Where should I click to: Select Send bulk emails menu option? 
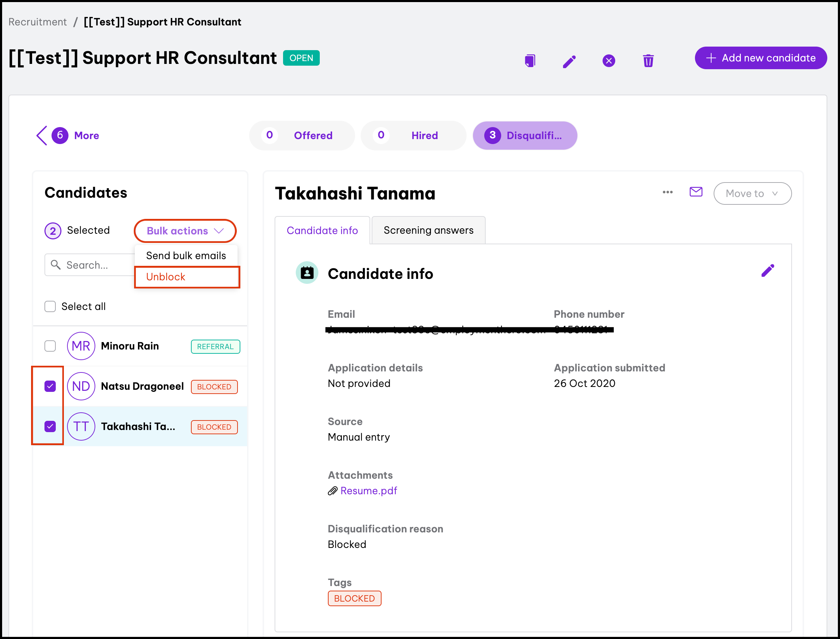click(x=186, y=256)
